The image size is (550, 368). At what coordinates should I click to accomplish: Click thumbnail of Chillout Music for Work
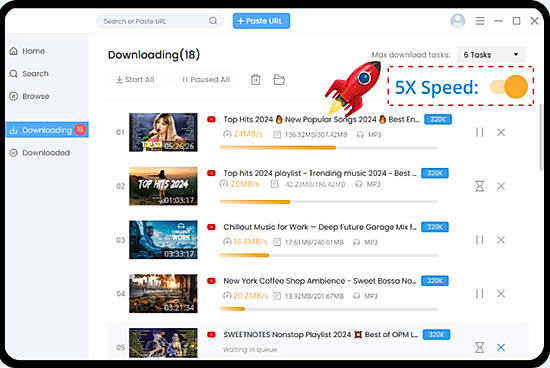point(163,240)
